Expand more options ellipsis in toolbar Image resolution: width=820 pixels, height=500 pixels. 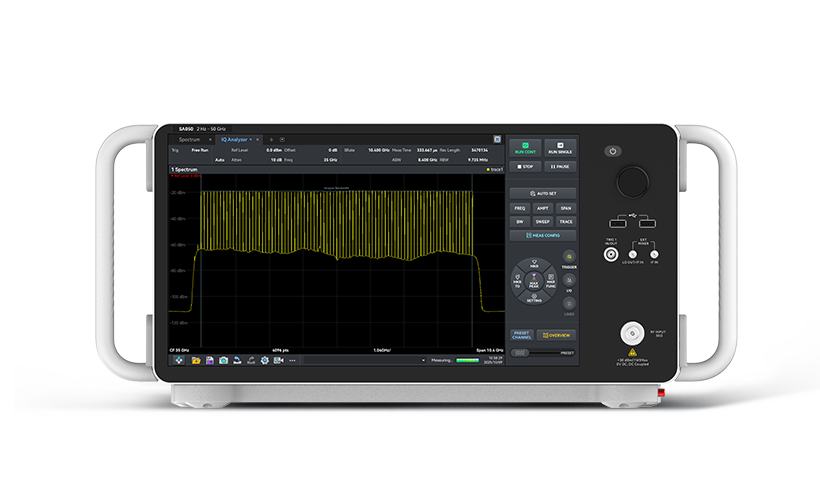292,359
